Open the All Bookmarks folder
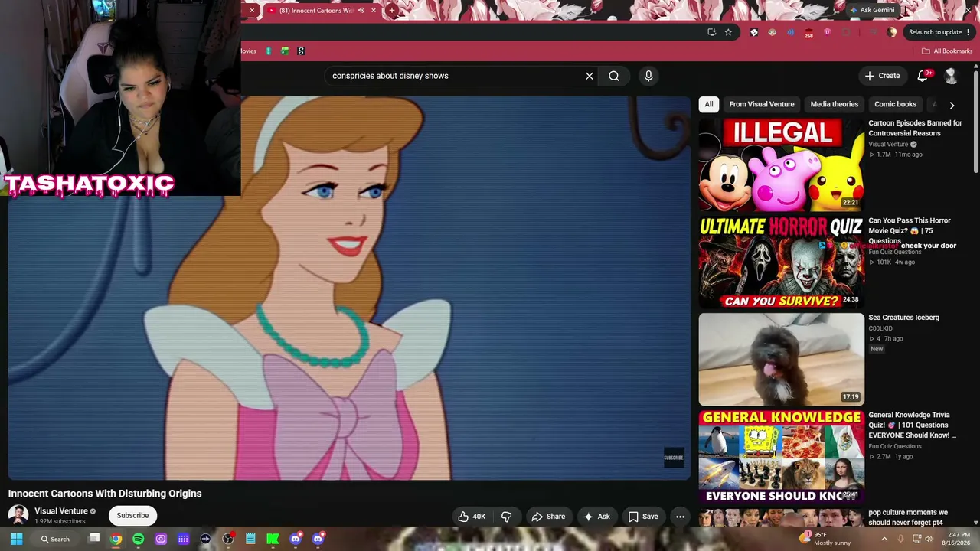The height and width of the screenshot is (551, 980). [947, 51]
